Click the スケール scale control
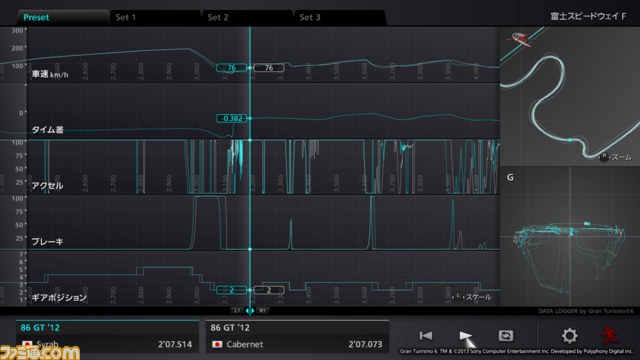640x360 pixels. coord(472,297)
